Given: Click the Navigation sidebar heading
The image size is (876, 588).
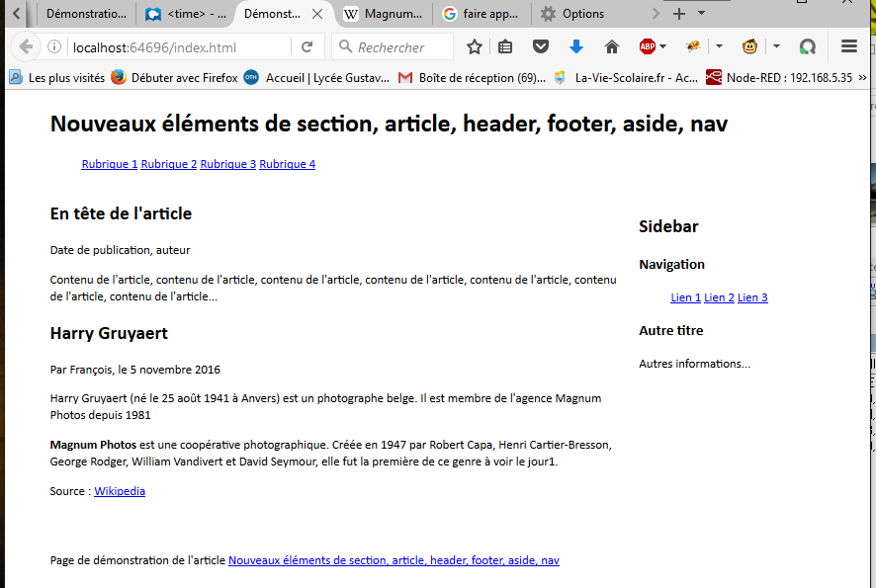Looking at the screenshot, I should tap(672, 265).
